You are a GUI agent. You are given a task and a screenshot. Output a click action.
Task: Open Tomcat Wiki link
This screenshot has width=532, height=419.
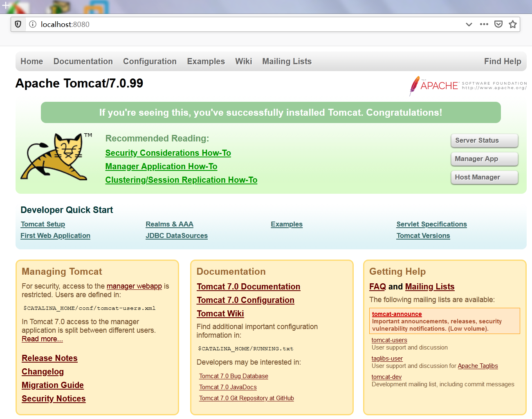pyautogui.click(x=220, y=314)
